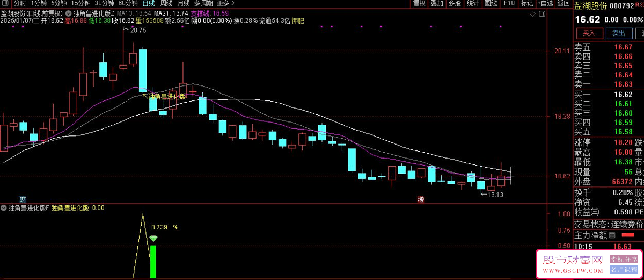Screen dimensions: 644x280
Task: Click the 主力净额 detail icon
Action: [x=611, y=235]
